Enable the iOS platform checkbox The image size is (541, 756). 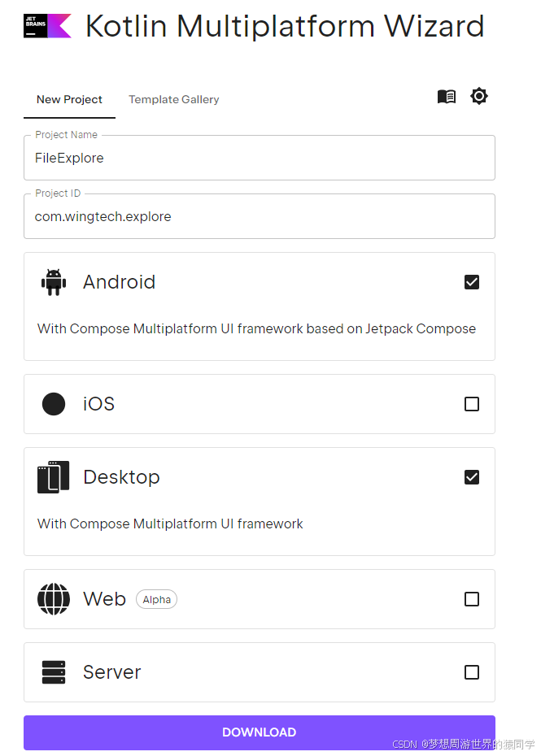[472, 404]
